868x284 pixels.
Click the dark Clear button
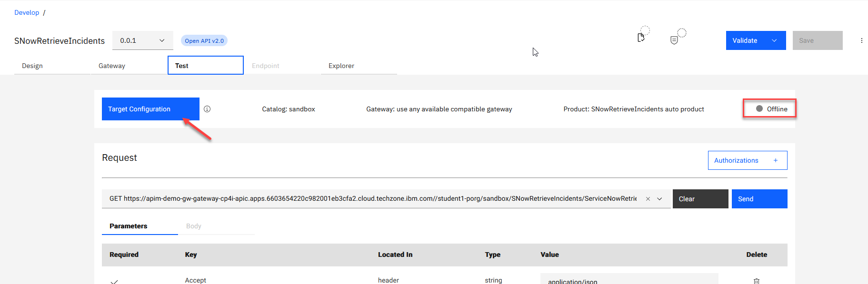click(x=700, y=199)
